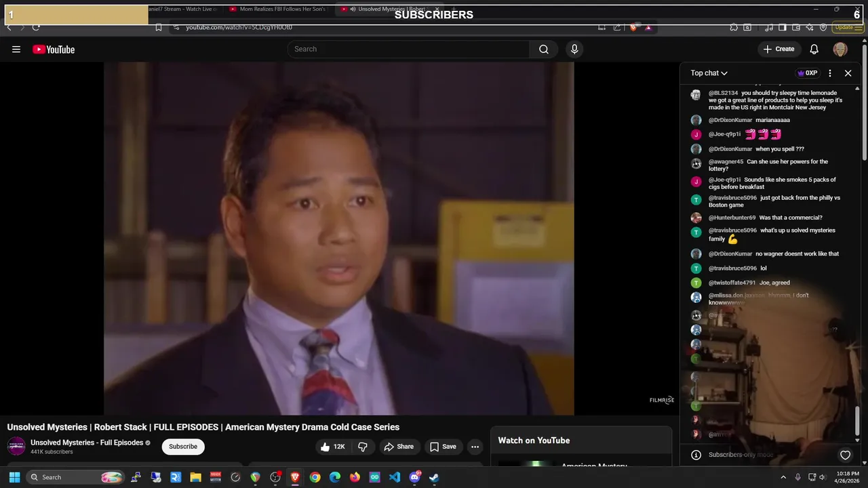The height and width of the screenshot is (488, 868).
Task: Click @awagner45 lottery chat message
Action: (773, 165)
